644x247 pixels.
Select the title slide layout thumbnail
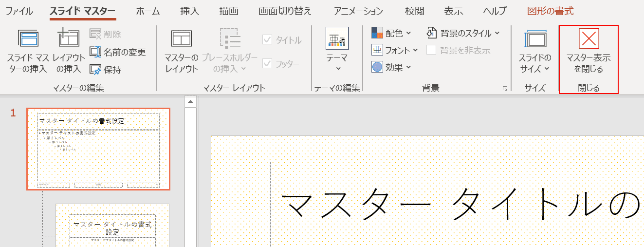point(112,225)
